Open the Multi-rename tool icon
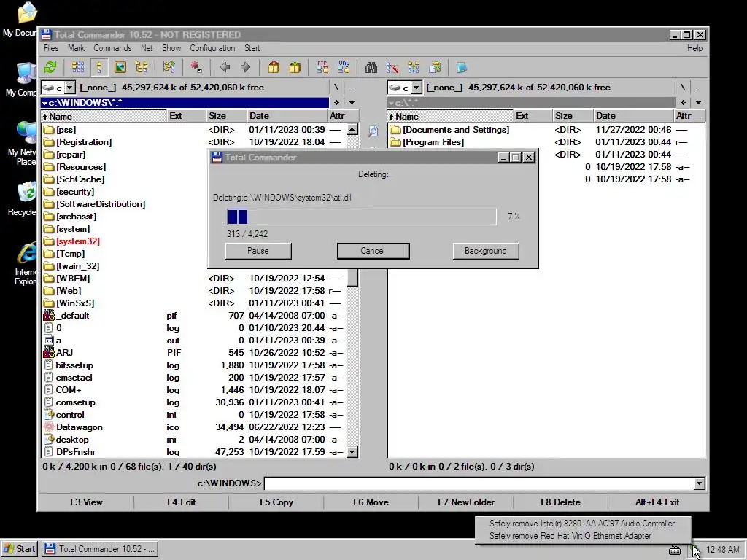 [x=392, y=68]
